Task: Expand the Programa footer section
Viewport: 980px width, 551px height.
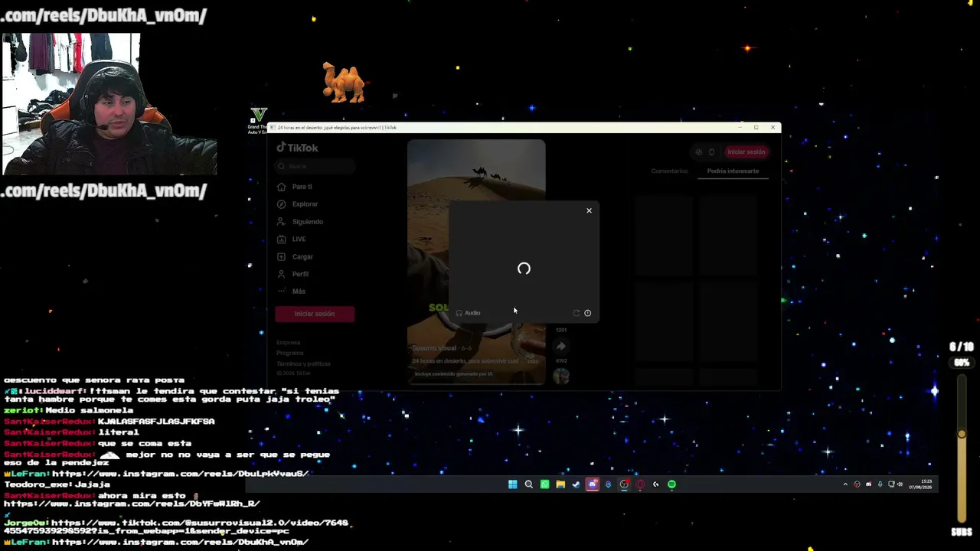Action: click(x=290, y=353)
